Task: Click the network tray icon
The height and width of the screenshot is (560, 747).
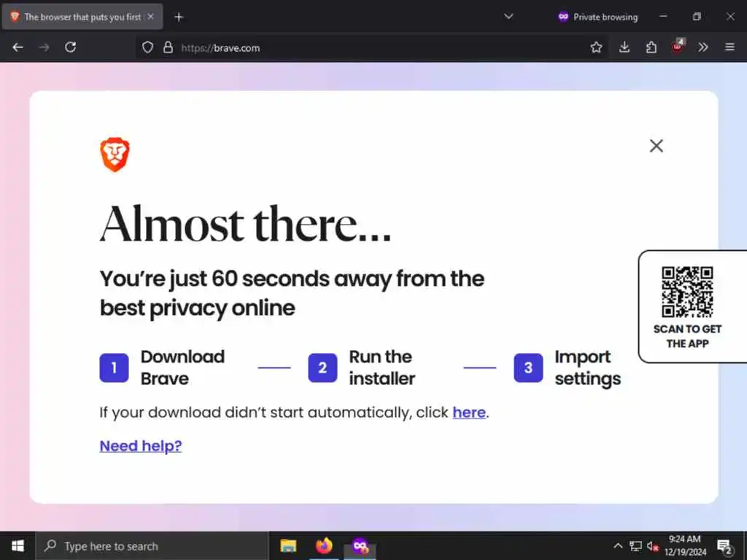Action: point(635,545)
